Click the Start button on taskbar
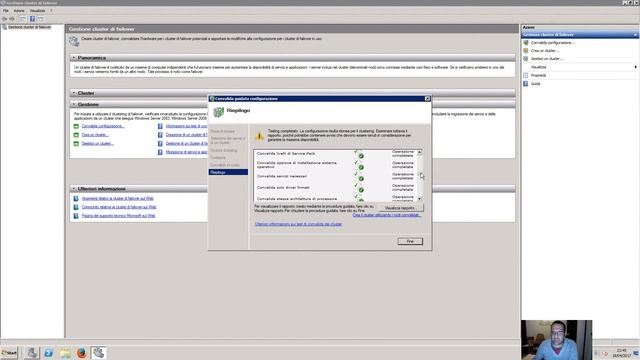Viewport: 640px width, 360px height. click(9, 353)
